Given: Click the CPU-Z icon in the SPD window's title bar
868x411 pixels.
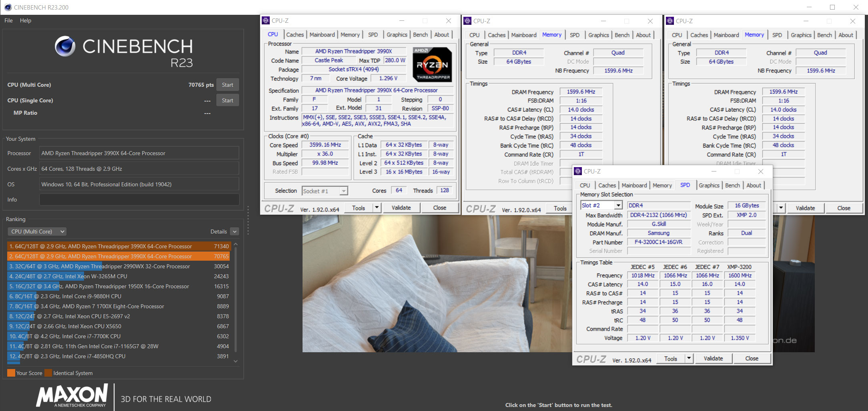Looking at the screenshot, I should click(578, 172).
